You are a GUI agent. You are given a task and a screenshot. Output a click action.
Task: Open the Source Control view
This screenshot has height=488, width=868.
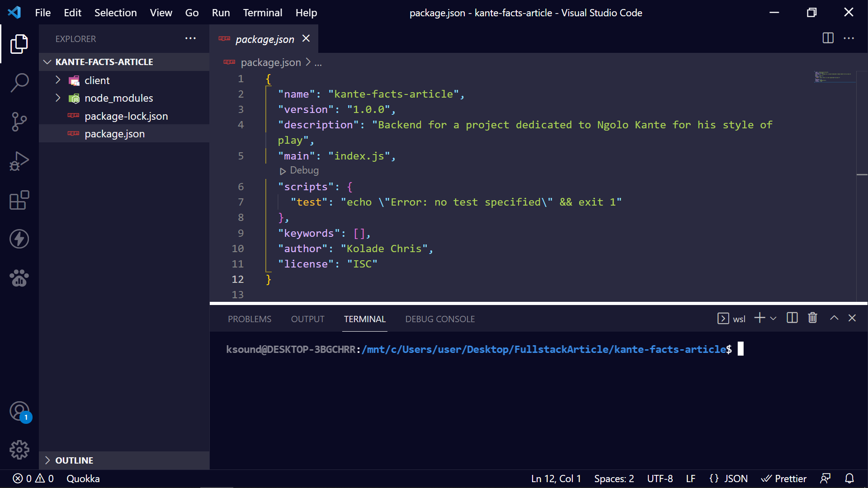(x=19, y=122)
